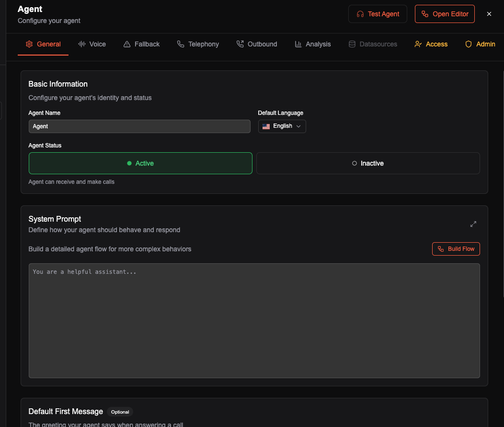Set agent status to Inactive
This screenshot has height=427, width=504.
tap(368, 163)
